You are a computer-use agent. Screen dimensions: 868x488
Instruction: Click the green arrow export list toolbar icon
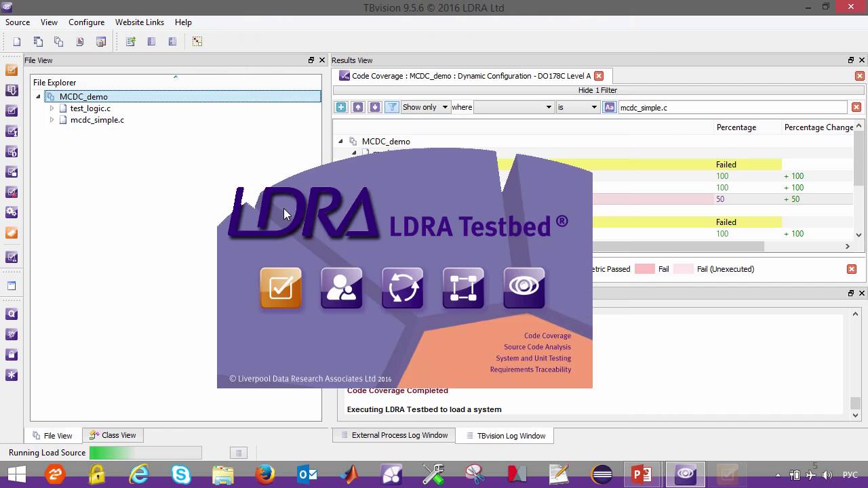pos(131,41)
